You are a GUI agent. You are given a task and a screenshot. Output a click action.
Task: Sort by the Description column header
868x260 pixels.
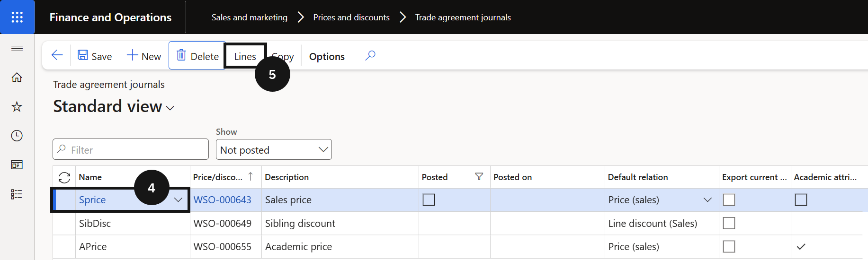tap(286, 177)
